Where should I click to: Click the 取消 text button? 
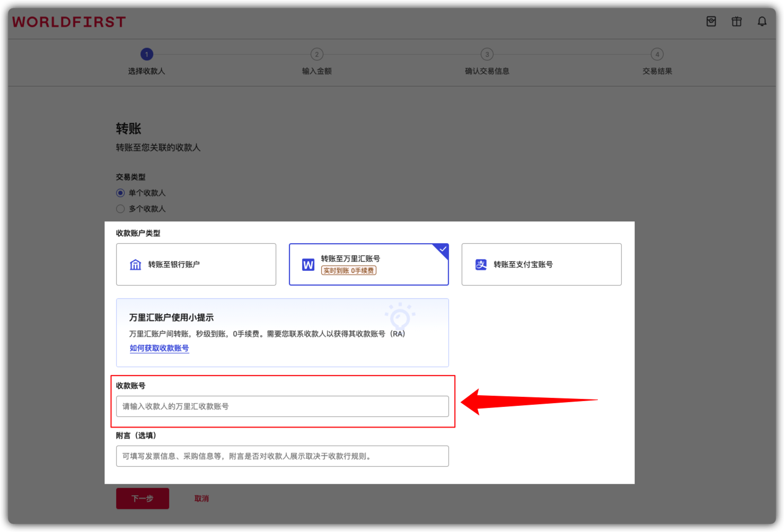click(202, 498)
